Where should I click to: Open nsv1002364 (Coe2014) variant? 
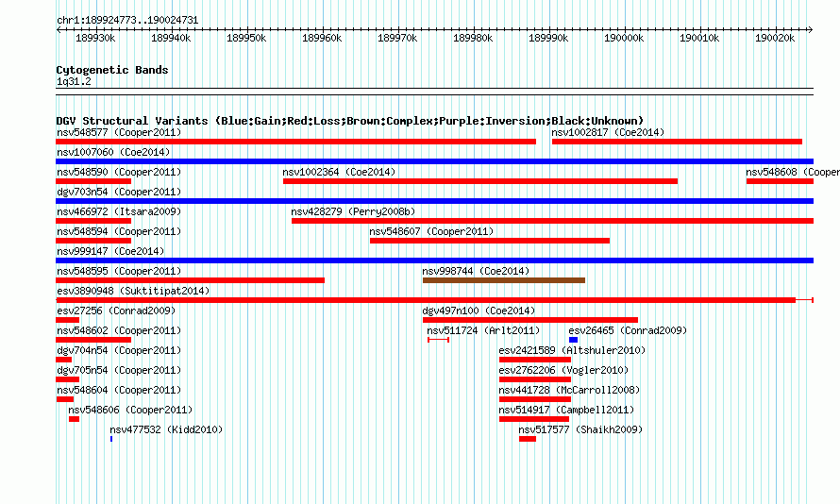coord(339,172)
